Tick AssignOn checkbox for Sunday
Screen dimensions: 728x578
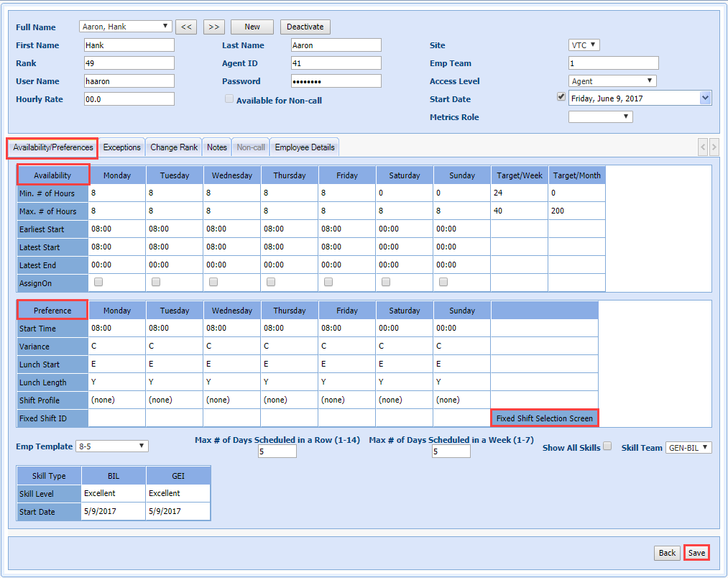tap(443, 282)
